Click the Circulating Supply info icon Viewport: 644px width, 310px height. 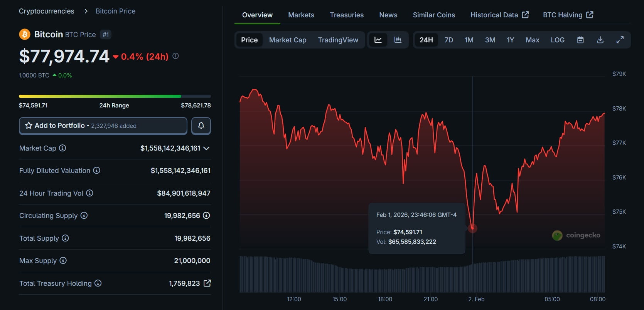[x=84, y=215]
